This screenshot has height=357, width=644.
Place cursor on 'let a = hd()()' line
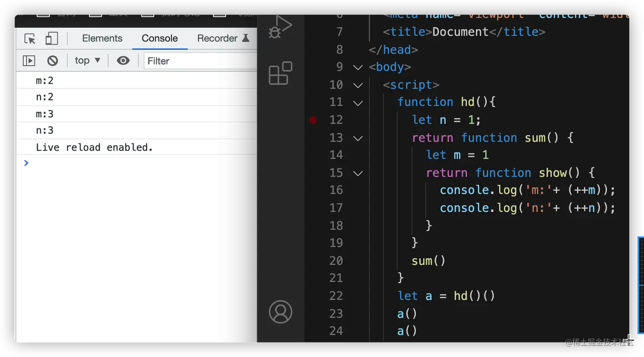click(x=446, y=296)
